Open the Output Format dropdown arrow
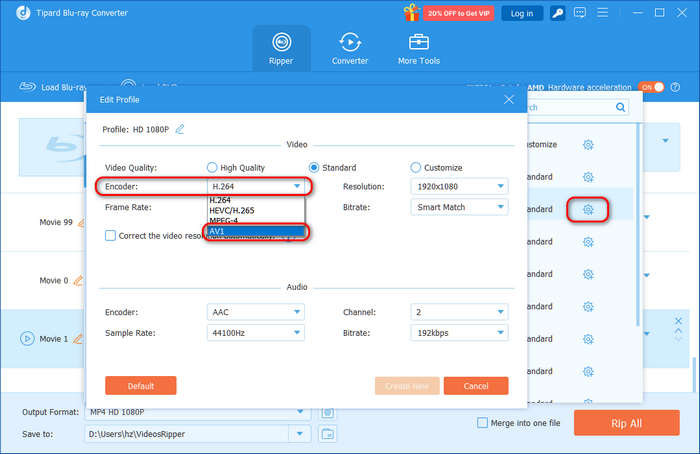Image resolution: width=700 pixels, height=454 pixels. 300,412
